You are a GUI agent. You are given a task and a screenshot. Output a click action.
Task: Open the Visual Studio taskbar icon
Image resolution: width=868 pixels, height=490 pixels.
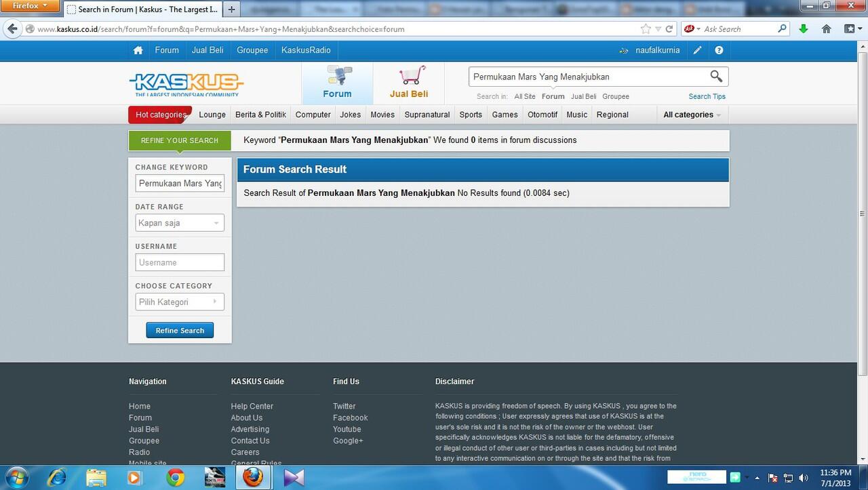coord(294,477)
